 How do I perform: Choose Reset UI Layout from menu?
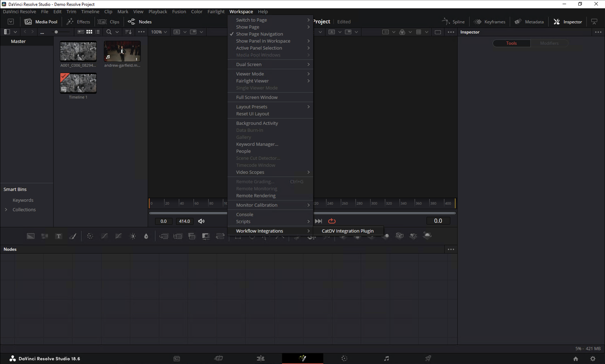(270, 114)
